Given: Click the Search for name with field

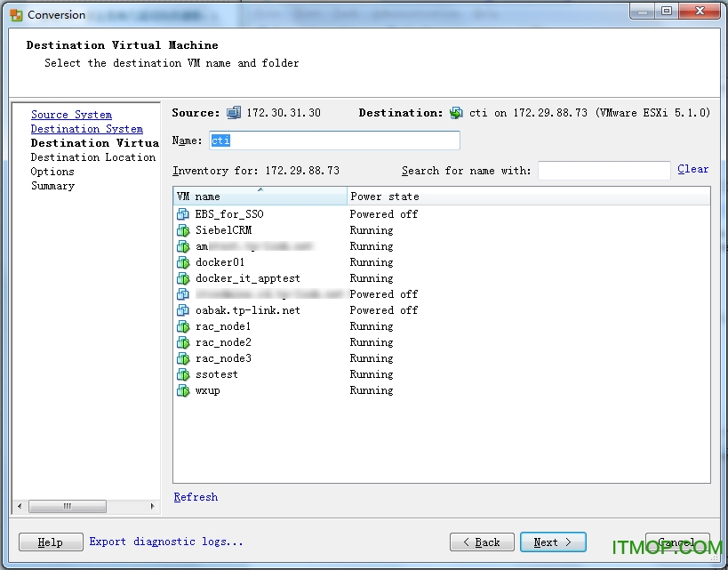Looking at the screenshot, I should pyautogui.click(x=604, y=171).
